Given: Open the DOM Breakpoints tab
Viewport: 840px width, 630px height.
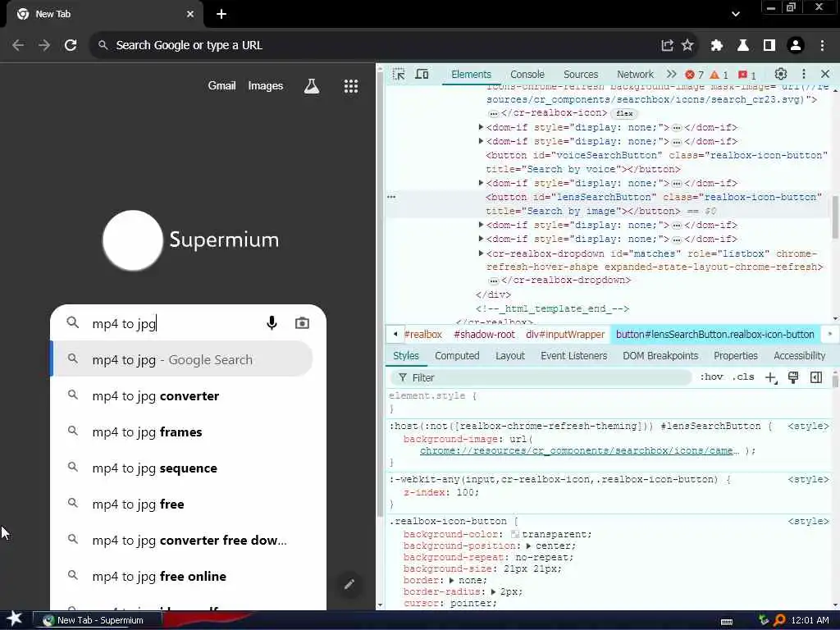Looking at the screenshot, I should click(x=660, y=356).
